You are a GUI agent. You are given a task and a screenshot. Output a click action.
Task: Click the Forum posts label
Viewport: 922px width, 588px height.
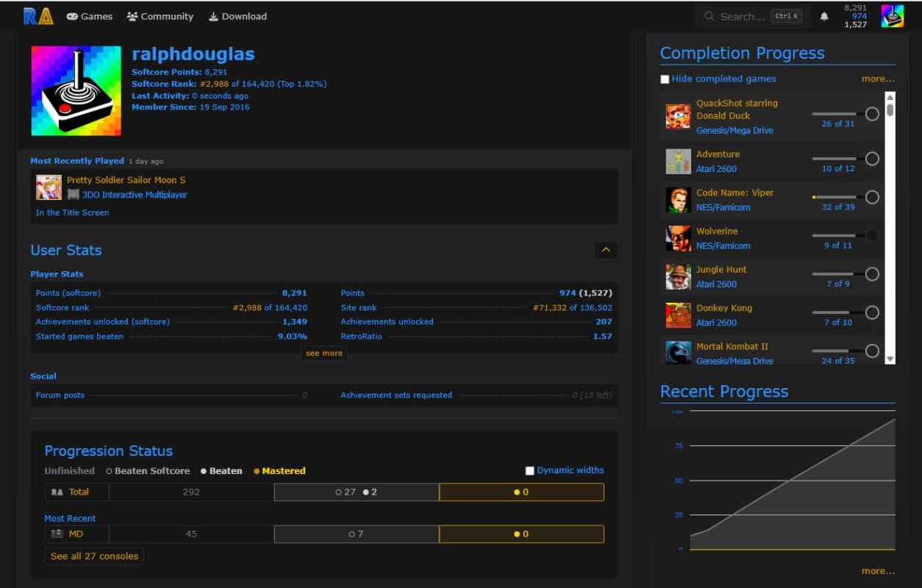pos(60,395)
